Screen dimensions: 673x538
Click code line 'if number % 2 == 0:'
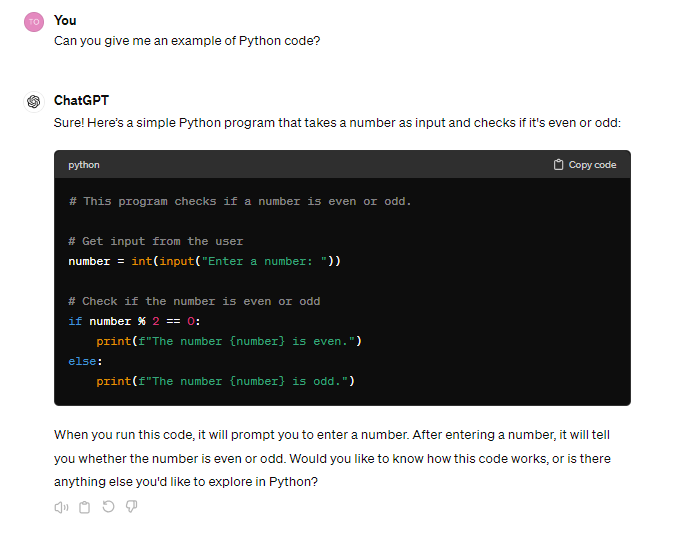coord(134,321)
